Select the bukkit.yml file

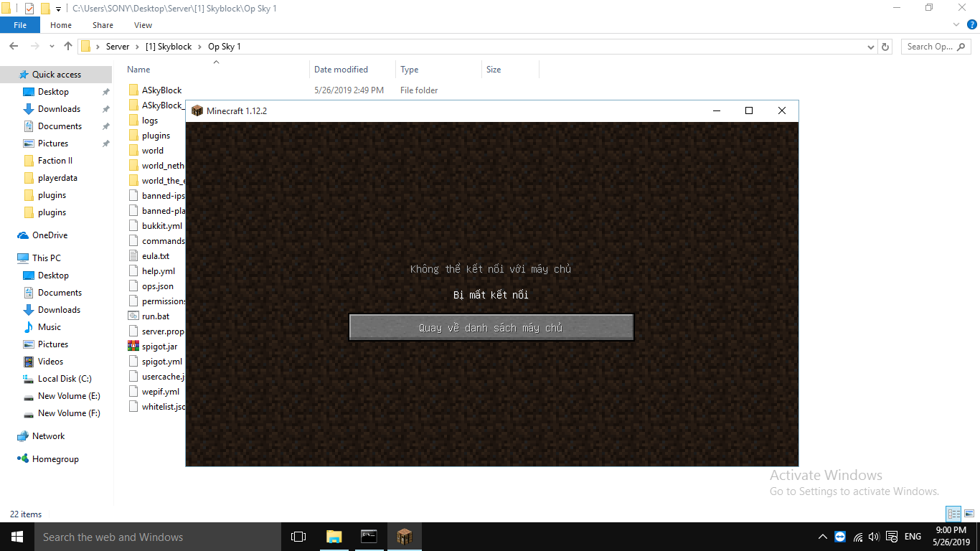click(x=162, y=226)
